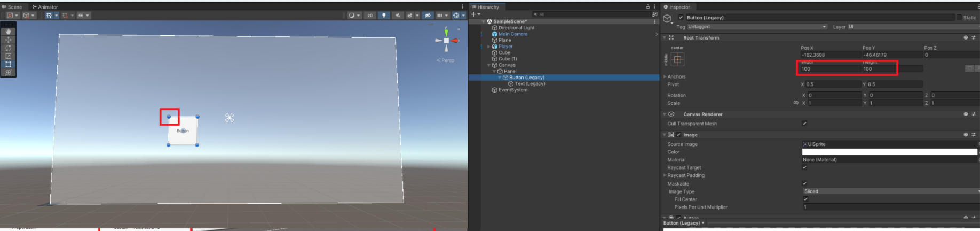Toggle scene audio icon
This screenshot has height=231, width=980.
(398, 16)
